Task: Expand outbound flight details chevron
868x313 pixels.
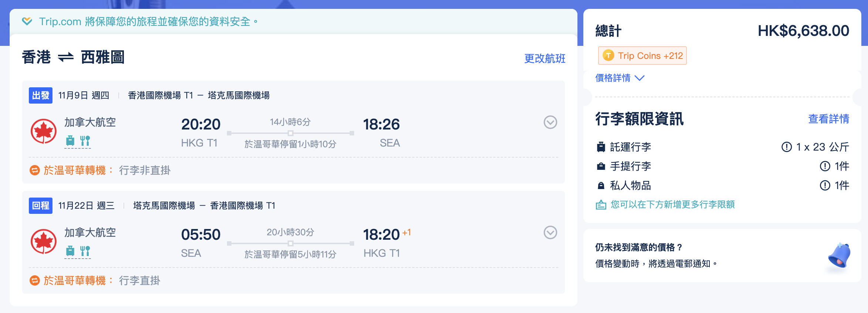Action: [550, 122]
